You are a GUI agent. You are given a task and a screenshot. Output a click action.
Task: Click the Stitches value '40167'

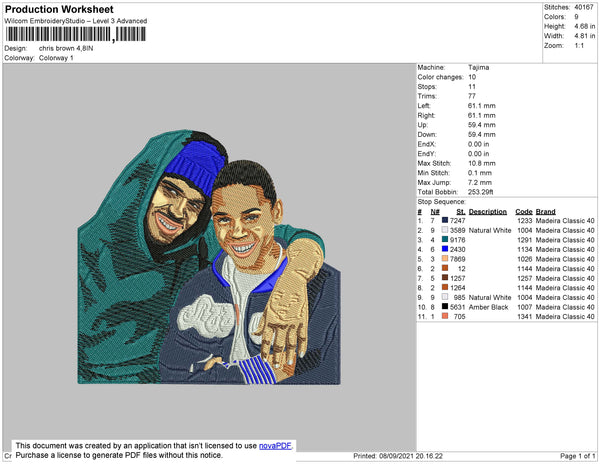pyautogui.click(x=584, y=7)
